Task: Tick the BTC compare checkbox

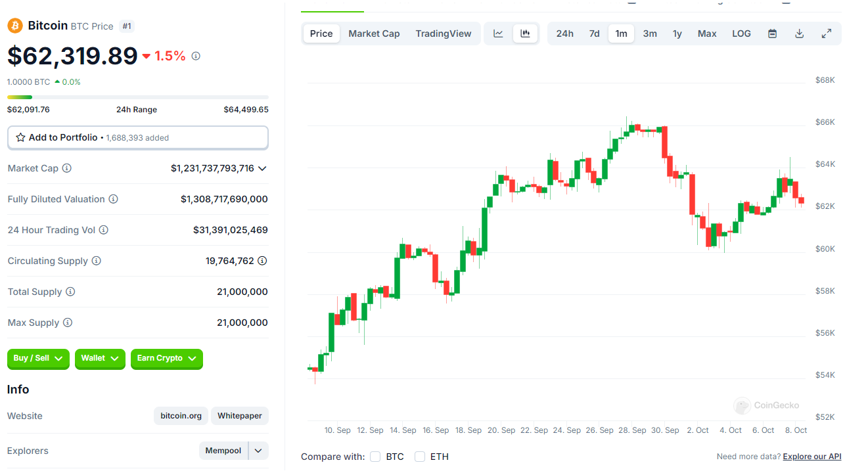Action: point(375,457)
